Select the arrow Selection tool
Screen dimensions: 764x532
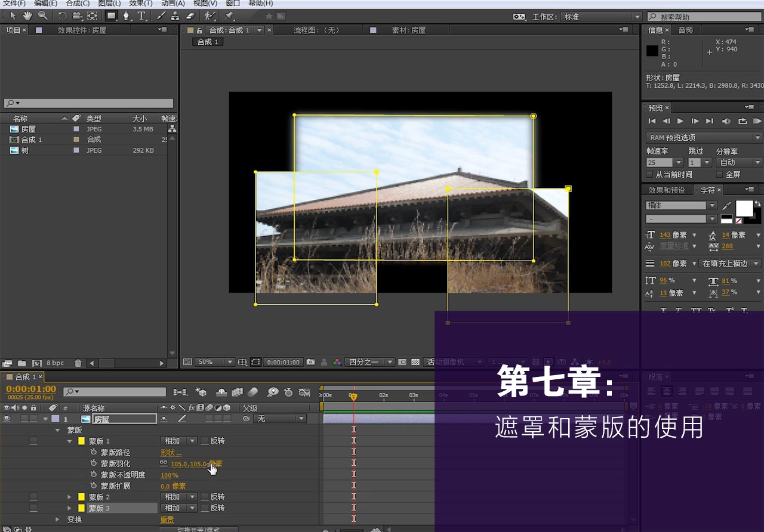click(13, 16)
